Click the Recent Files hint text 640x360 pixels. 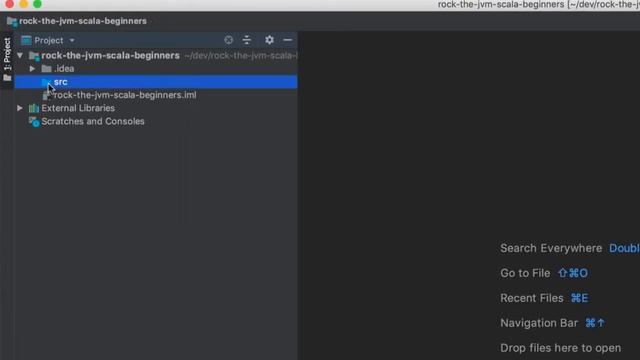(532, 298)
